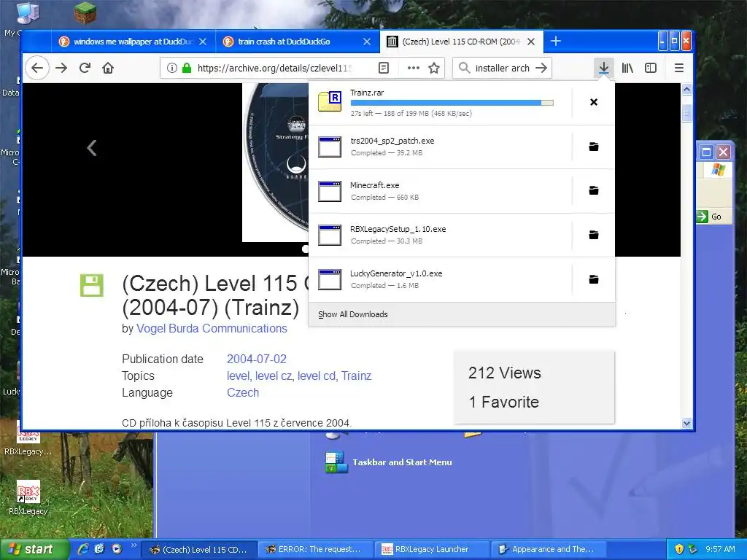747x560 pixels.
Task: Open a new tab with the plus button
Action: (x=555, y=42)
